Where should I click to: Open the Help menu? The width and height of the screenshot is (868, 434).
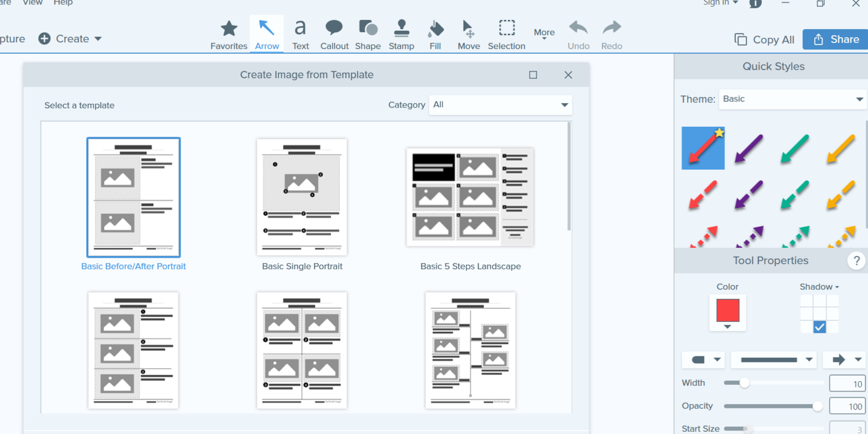(63, 3)
